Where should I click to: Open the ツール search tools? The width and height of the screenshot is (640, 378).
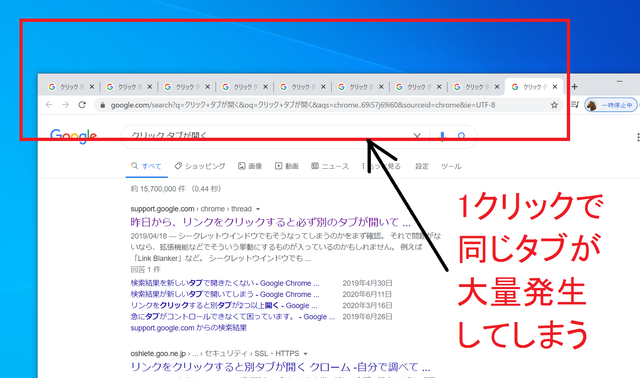(x=451, y=166)
